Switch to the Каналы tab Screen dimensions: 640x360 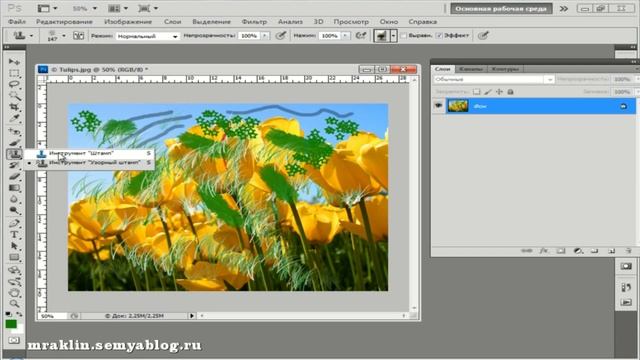(471, 69)
